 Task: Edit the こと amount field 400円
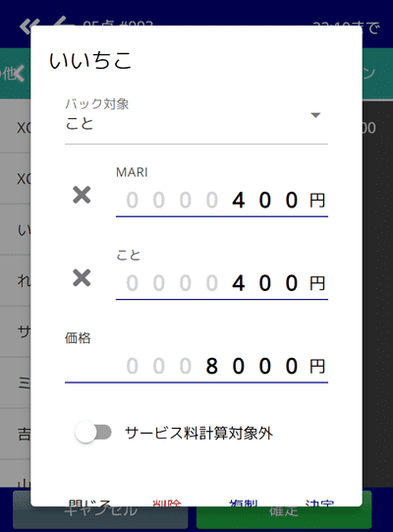click(222, 283)
